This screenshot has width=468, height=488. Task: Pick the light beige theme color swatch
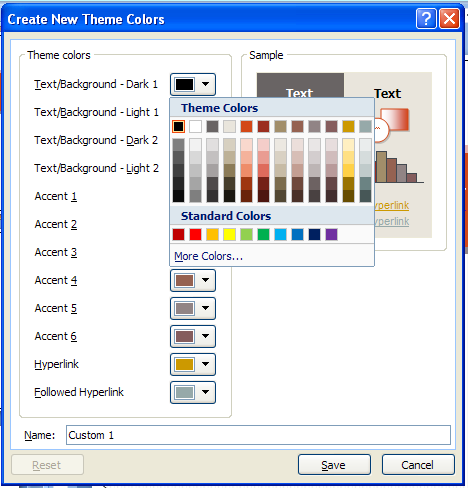[x=229, y=127]
